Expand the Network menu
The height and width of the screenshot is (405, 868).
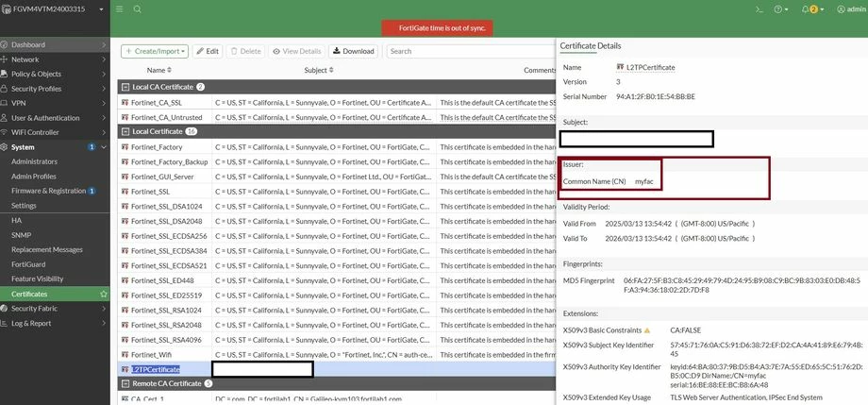[55, 59]
